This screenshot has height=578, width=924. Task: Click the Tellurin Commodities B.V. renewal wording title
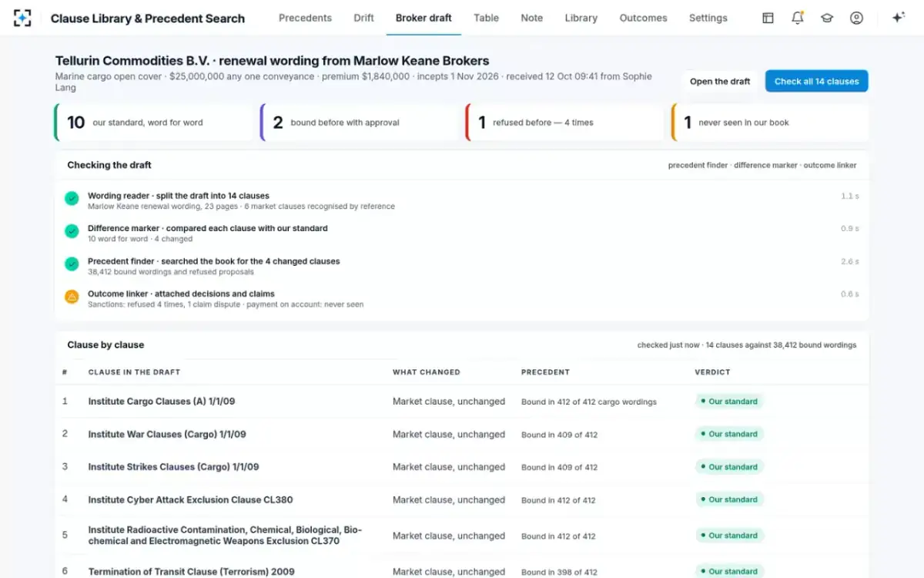(272, 61)
